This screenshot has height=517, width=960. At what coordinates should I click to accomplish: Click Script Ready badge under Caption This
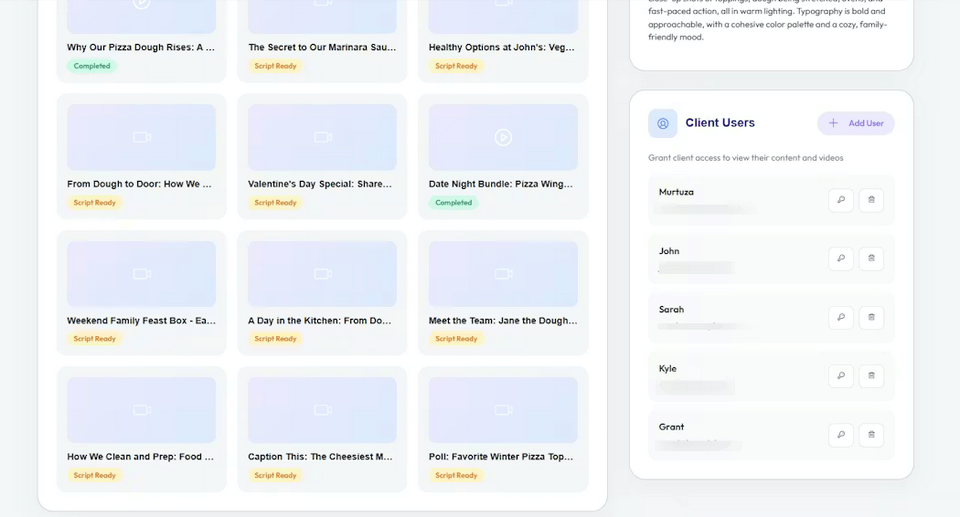pyautogui.click(x=276, y=475)
